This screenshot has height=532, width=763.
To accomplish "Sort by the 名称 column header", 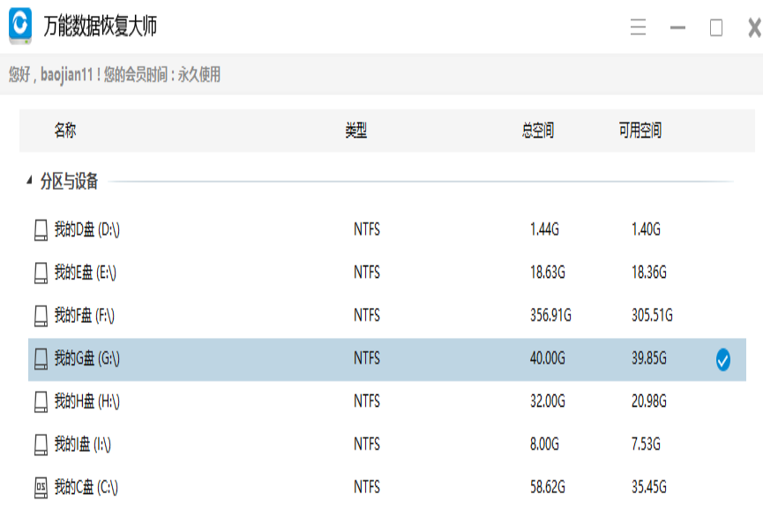I will pos(65,131).
